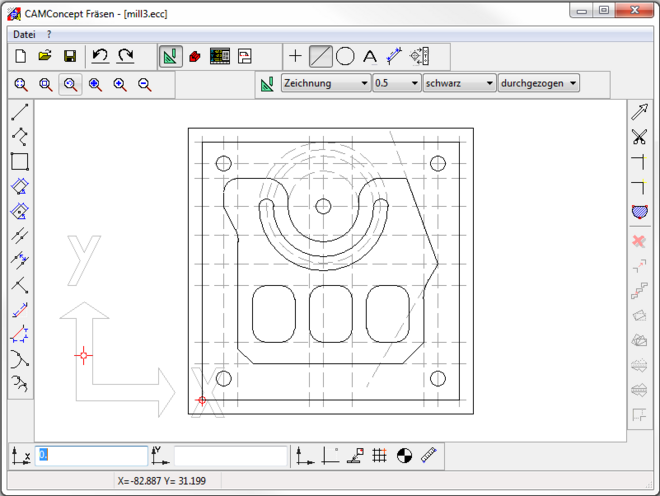Click the scissors trim tool
This screenshot has width=660, height=496.
[639, 137]
